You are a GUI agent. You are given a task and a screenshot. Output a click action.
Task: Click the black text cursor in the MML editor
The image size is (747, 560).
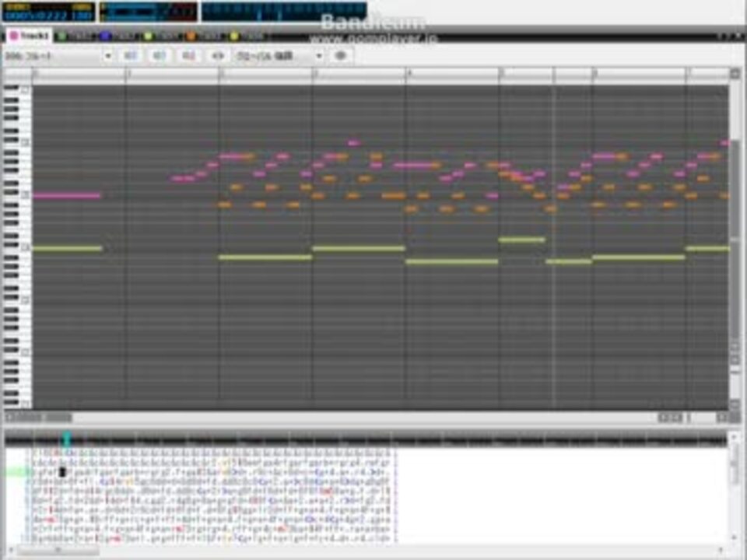tap(62, 472)
